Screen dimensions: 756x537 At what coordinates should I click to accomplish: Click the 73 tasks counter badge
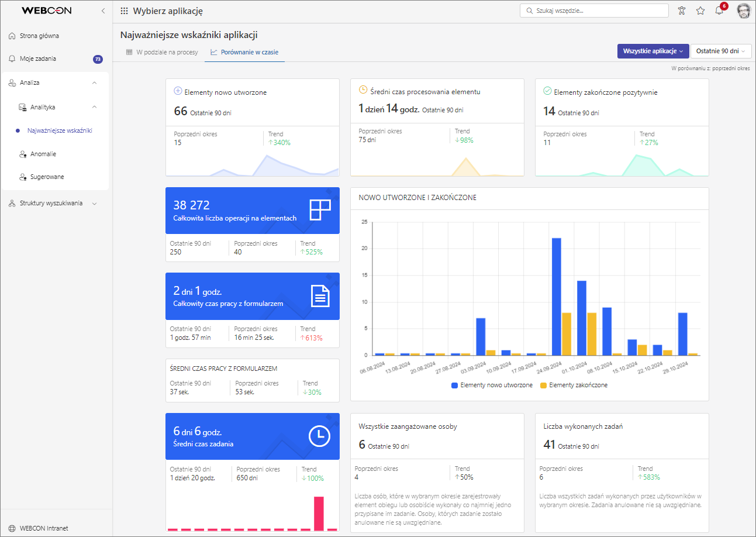click(x=98, y=59)
